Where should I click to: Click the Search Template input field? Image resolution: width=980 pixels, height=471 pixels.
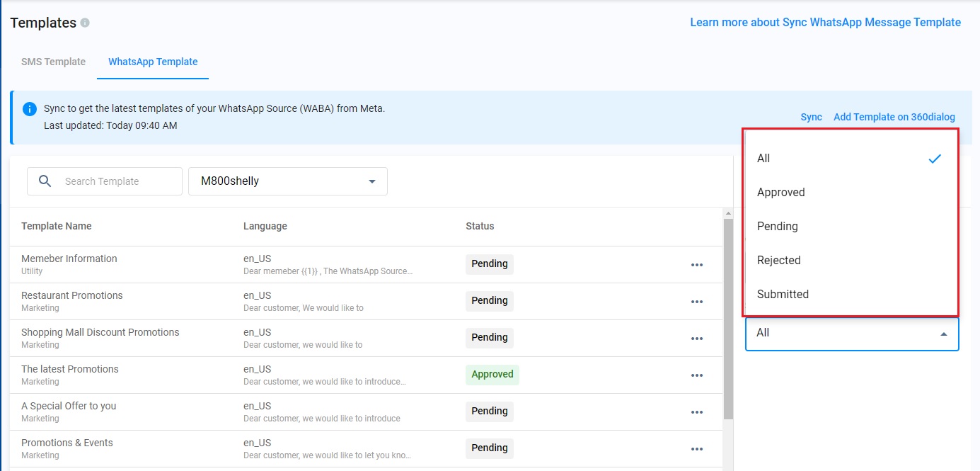click(x=119, y=181)
